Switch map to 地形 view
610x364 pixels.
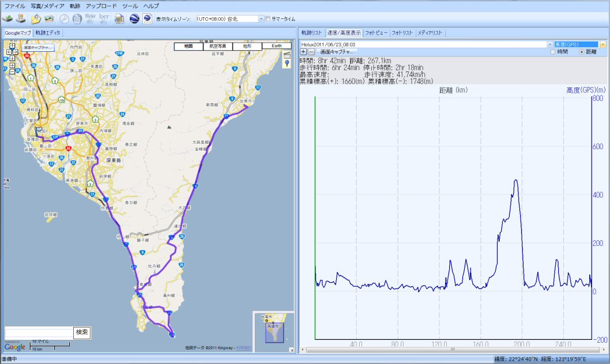[x=247, y=46]
